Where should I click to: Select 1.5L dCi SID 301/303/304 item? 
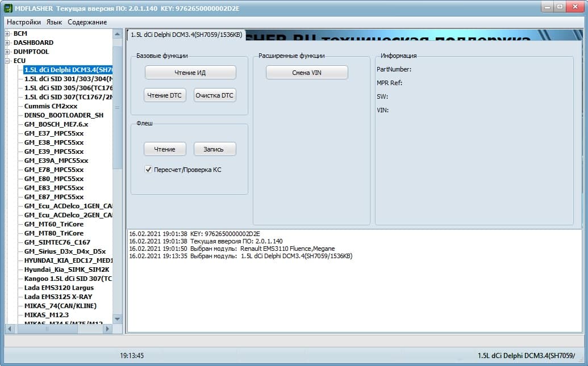(x=68, y=79)
